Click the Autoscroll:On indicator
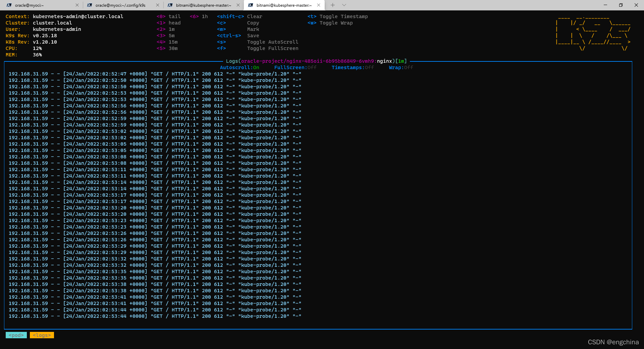 (239, 67)
